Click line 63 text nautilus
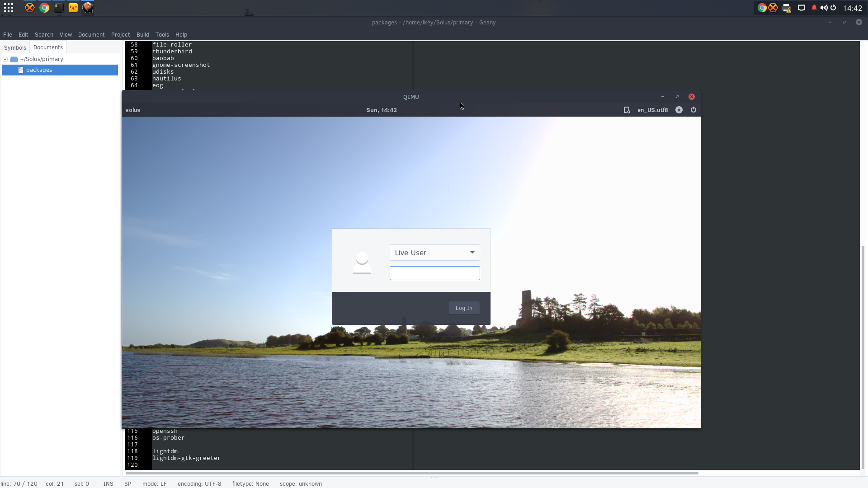The height and width of the screenshot is (488, 868). pos(166,79)
